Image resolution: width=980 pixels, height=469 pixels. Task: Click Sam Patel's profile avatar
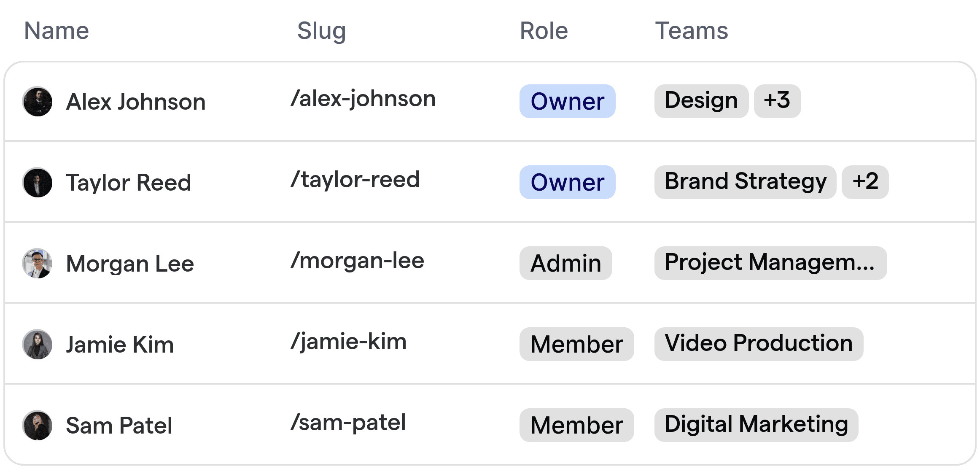[x=37, y=425]
